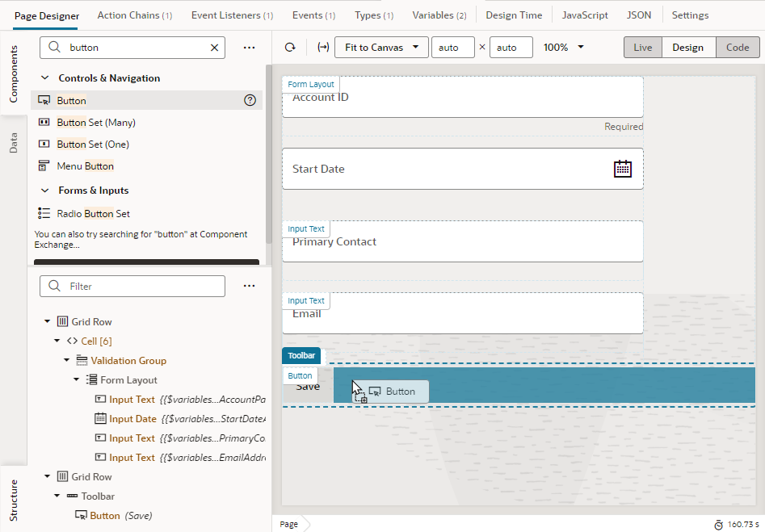765x532 pixels.
Task: Show help for the Button component
Action: point(250,100)
